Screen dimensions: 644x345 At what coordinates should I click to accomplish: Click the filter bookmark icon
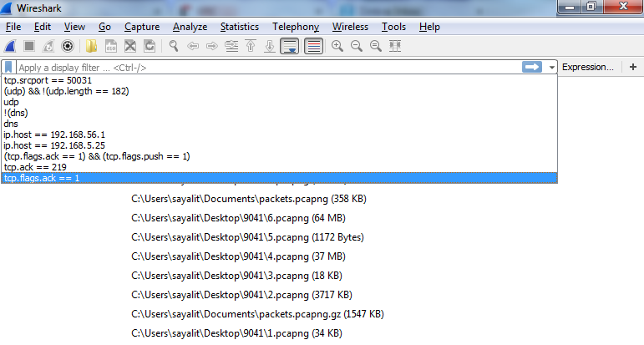click(x=8, y=67)
